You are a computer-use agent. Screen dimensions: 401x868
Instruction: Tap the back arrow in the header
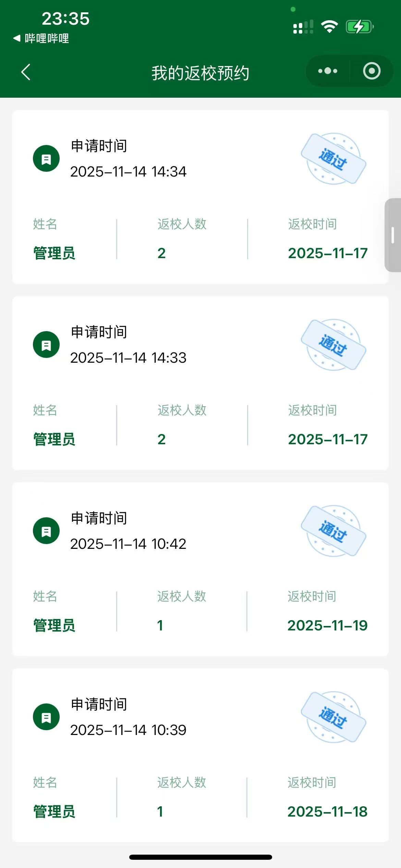pyautogui.click(x=26, y=72)
